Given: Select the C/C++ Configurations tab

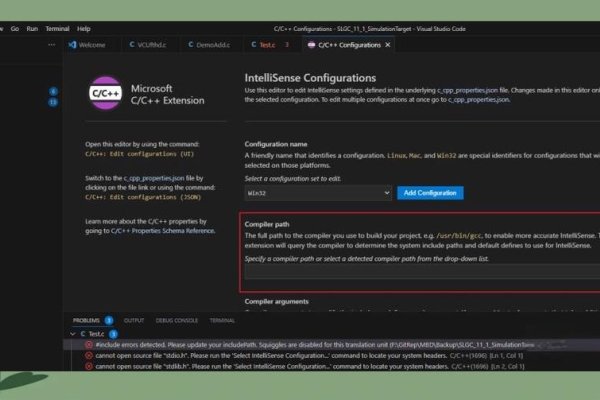Looking at the screenshot, I should [x=349, y=45].
